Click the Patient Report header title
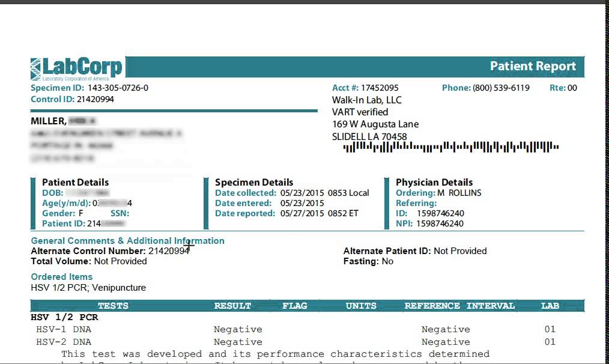 point(533,67)
